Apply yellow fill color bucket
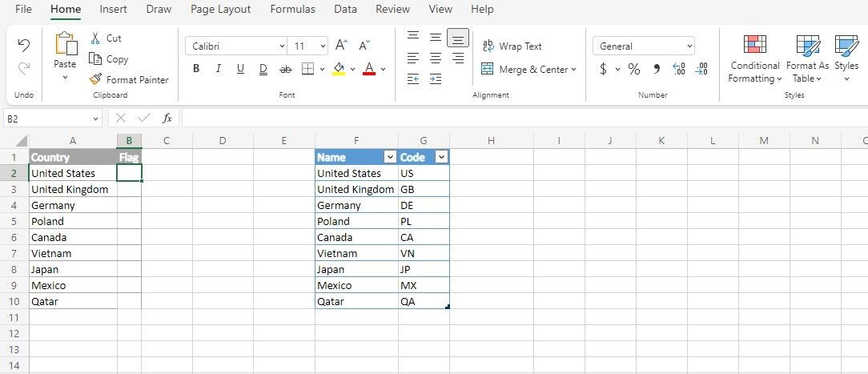Image resolution: width=868 pixels, height=374 pixels. [339, 69]
